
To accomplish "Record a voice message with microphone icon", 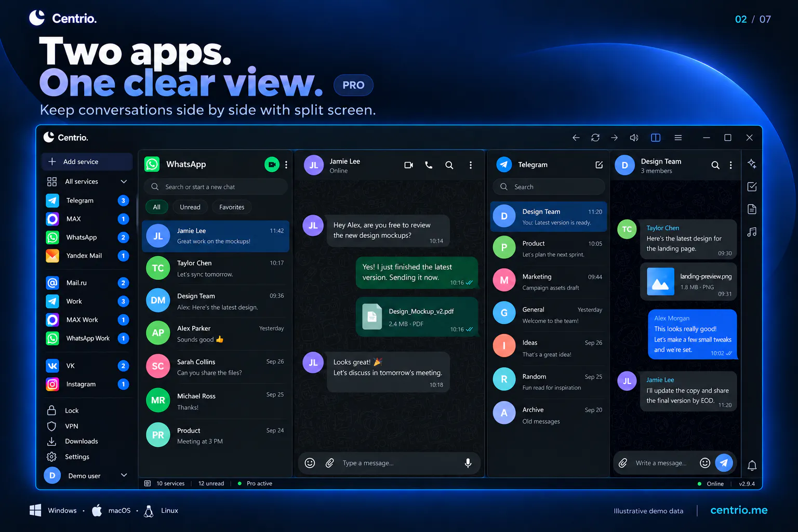I will pyautogui.click(x=468, y=463).
